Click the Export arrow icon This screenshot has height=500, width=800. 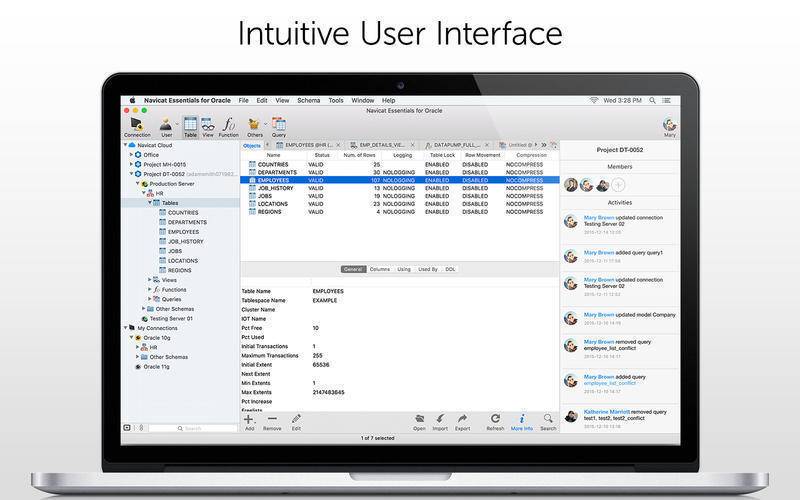(x=462, y=418)
